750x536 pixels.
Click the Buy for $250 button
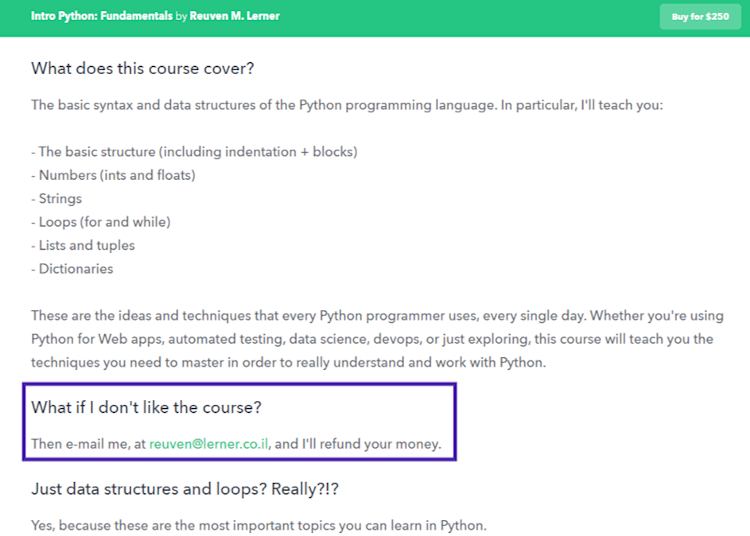click(x=700, y=17)
